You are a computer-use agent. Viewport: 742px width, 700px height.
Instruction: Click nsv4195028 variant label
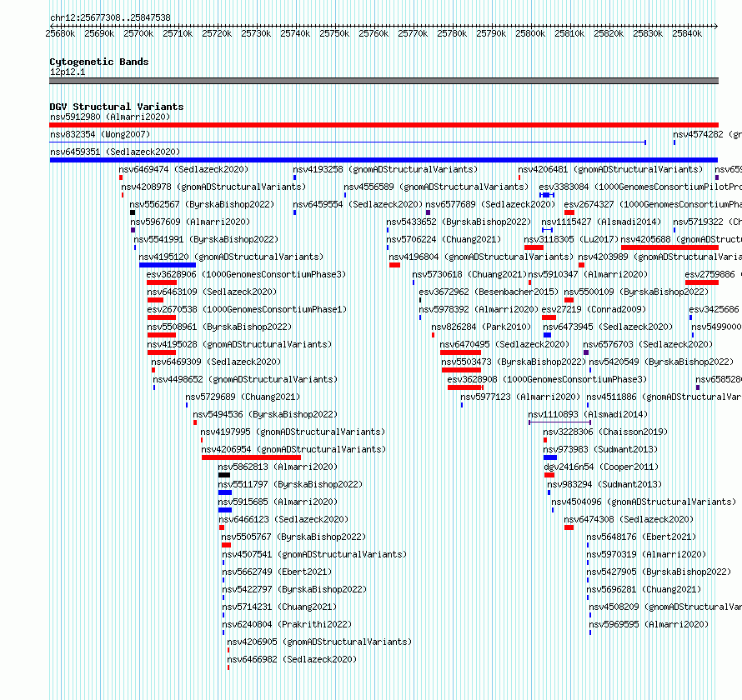click(239, 344)
